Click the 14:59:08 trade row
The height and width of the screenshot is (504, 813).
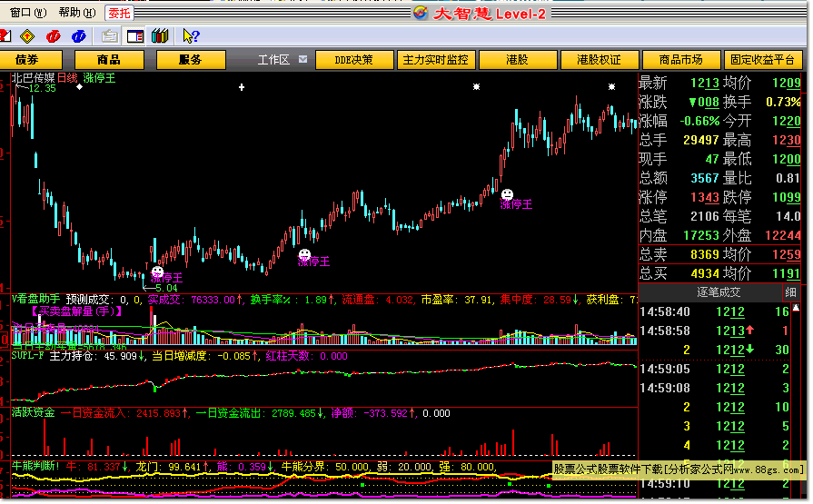coord(715,388)
